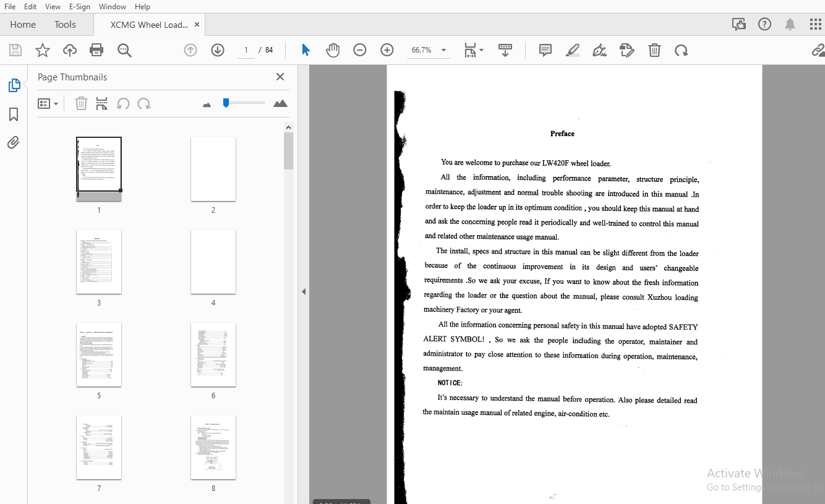Select page 8 thumbnail
Screen dimensions: 825x504
coord(213,447)
